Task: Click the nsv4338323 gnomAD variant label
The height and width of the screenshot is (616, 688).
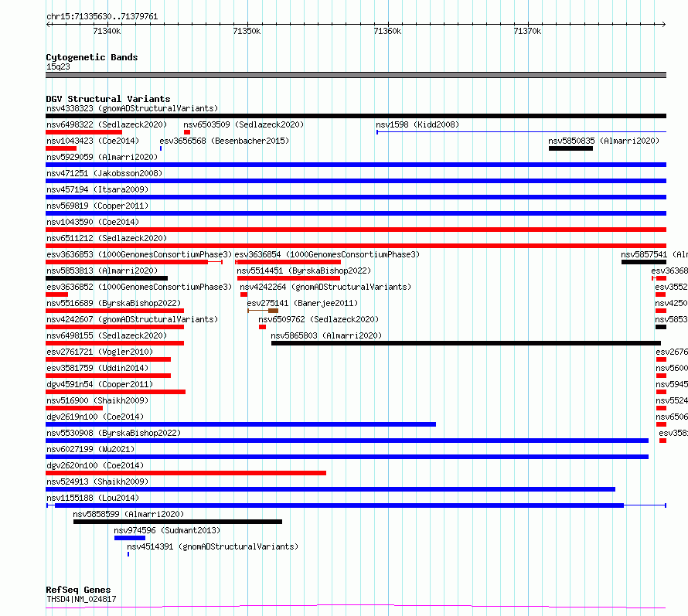Action: point(132,108)
